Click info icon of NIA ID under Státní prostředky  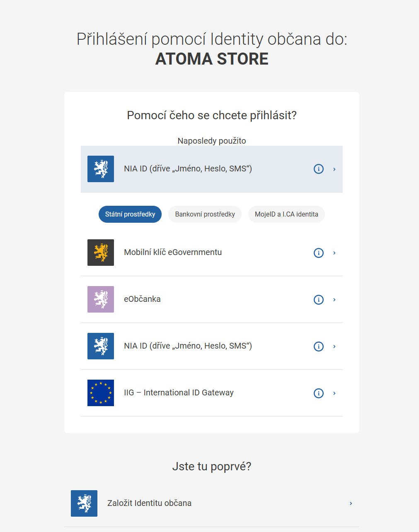[x=318, y=346]
